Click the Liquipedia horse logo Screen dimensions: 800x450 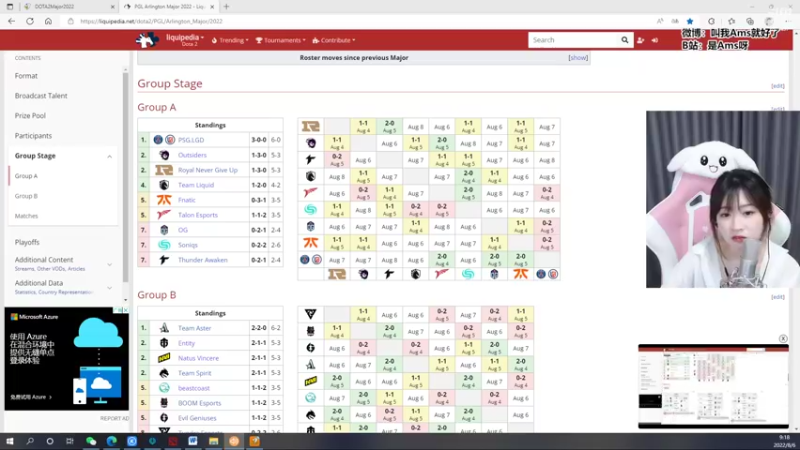click(147, 40)
